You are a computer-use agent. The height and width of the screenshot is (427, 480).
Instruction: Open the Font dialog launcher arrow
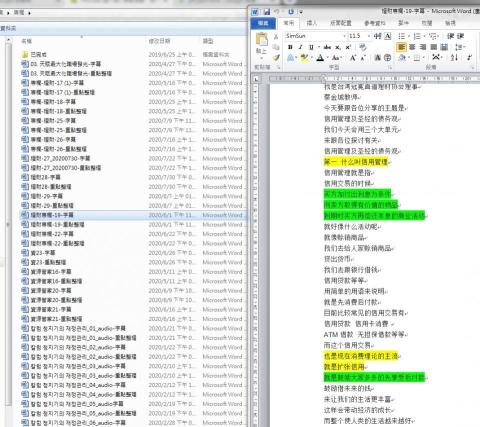[390, 68]
